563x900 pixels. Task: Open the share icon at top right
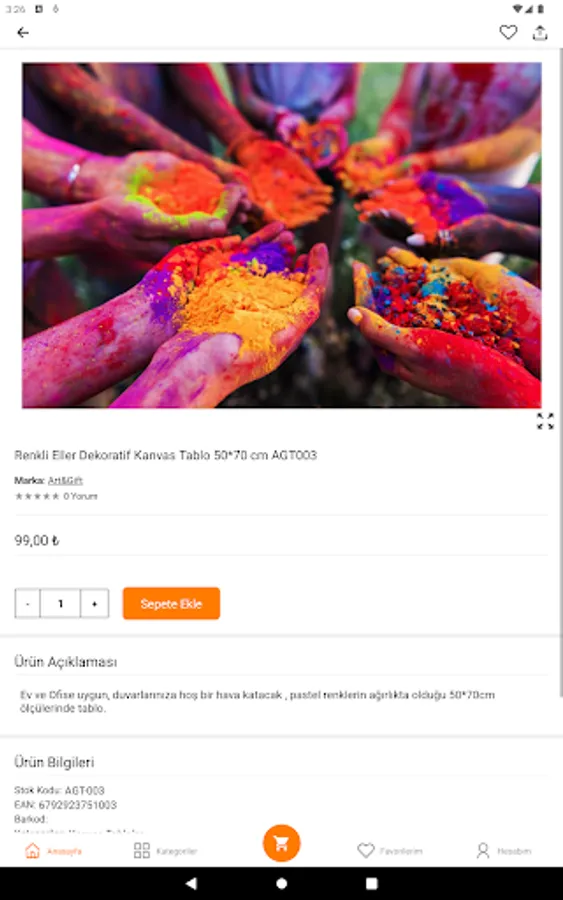point(540,33)
